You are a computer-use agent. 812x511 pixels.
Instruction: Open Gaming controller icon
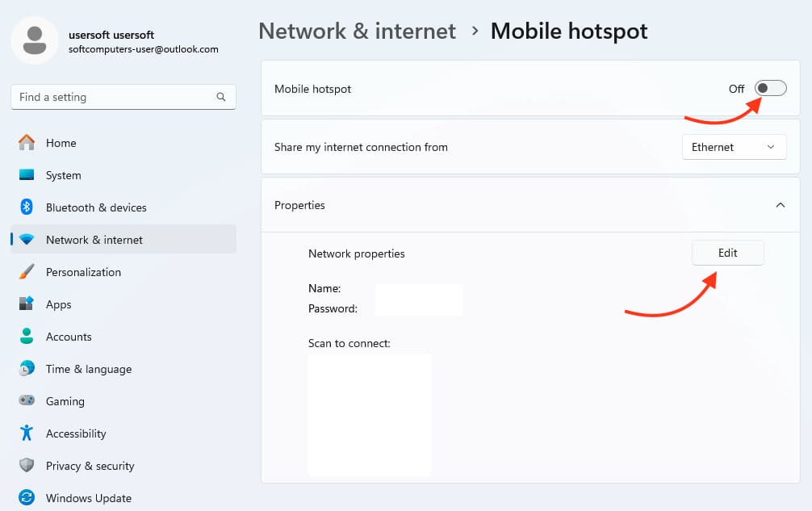click(x=27, y=401)
